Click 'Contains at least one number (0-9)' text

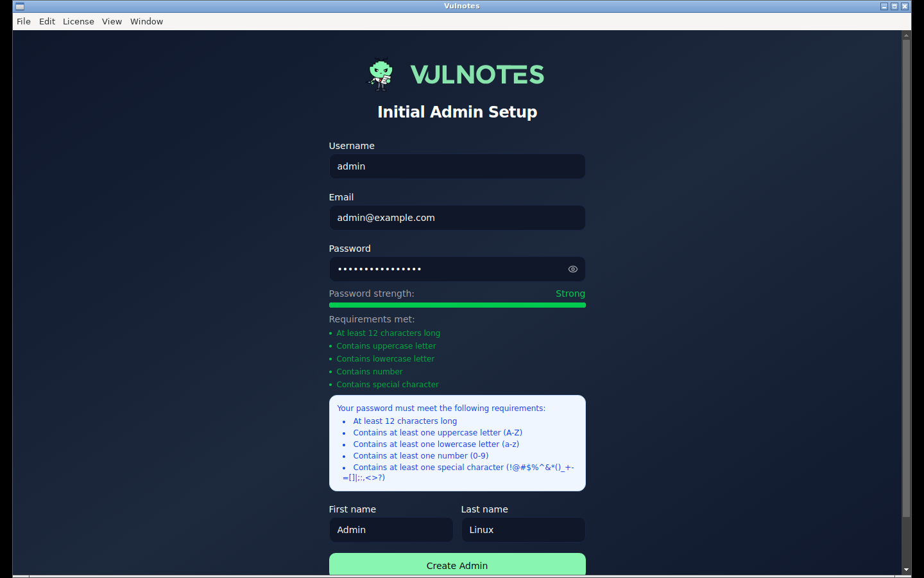click(x=421, y=456)
